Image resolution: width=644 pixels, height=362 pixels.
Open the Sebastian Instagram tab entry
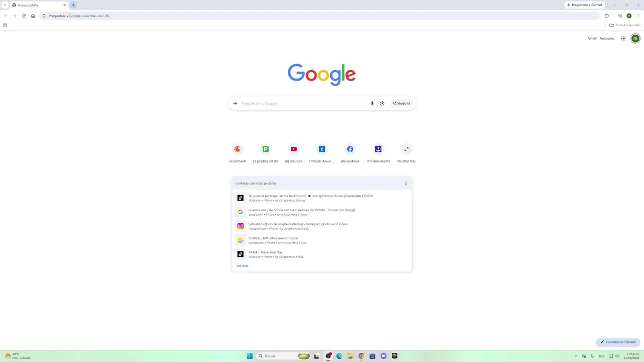point(322,226)
